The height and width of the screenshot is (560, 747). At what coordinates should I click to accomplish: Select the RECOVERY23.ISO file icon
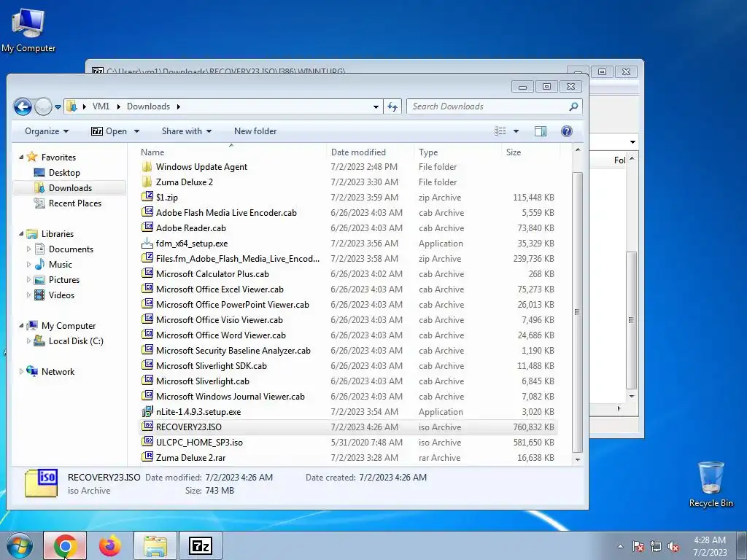click(147, 427)
